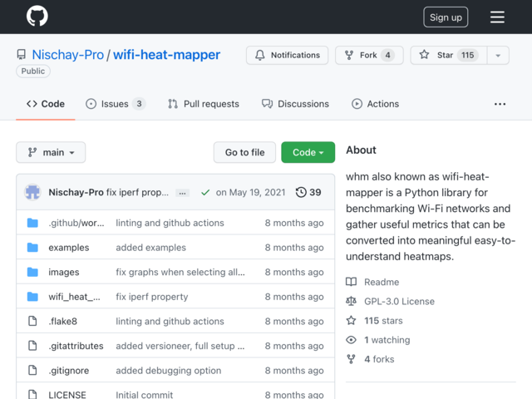532x399 pixels.
Task: Open the examples folder
Action: pos(69,248)
